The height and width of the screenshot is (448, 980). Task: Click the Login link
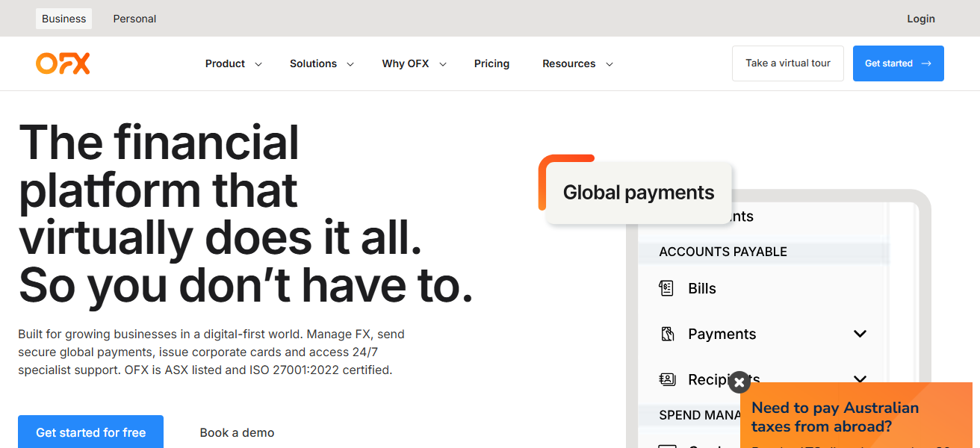pos(920,19)
